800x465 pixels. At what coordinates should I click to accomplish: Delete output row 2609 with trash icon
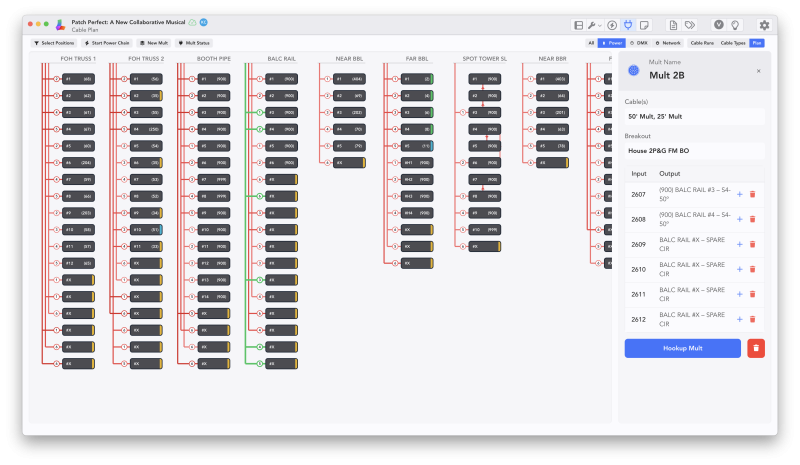click(752, 244)
